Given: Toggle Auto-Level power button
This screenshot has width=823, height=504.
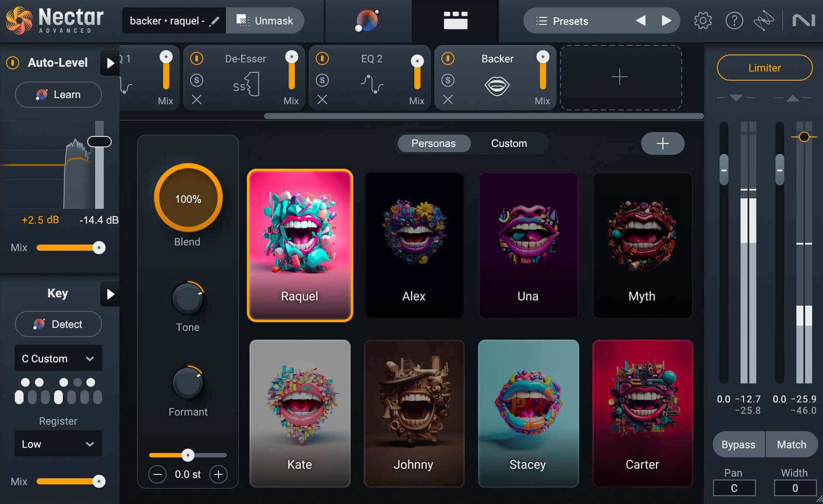Looking at the screenshot, I should tap(13, 63).
